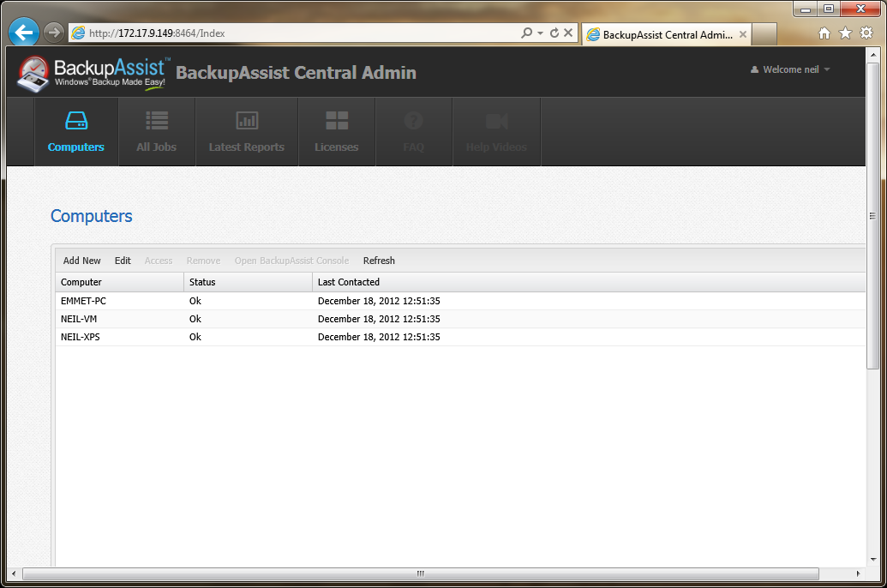Stop loading with address bar X icon
The height and width of the screenshot is (588, 887).
tap(568, 33)
